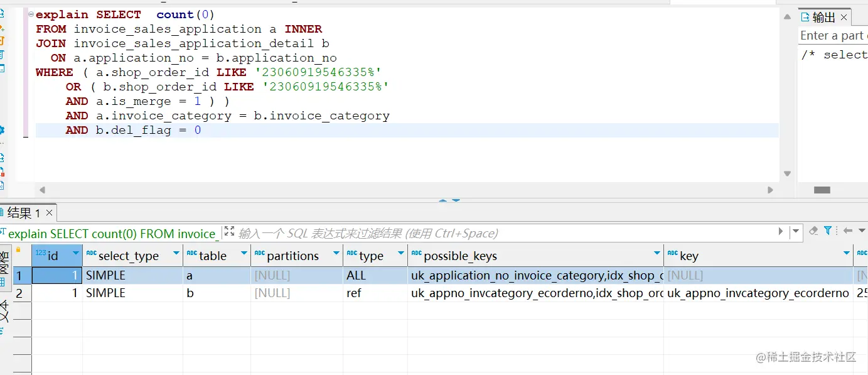Open the filter history dropdown
The width and height of the screenshot is (868, 375).
tap(796, 232)
